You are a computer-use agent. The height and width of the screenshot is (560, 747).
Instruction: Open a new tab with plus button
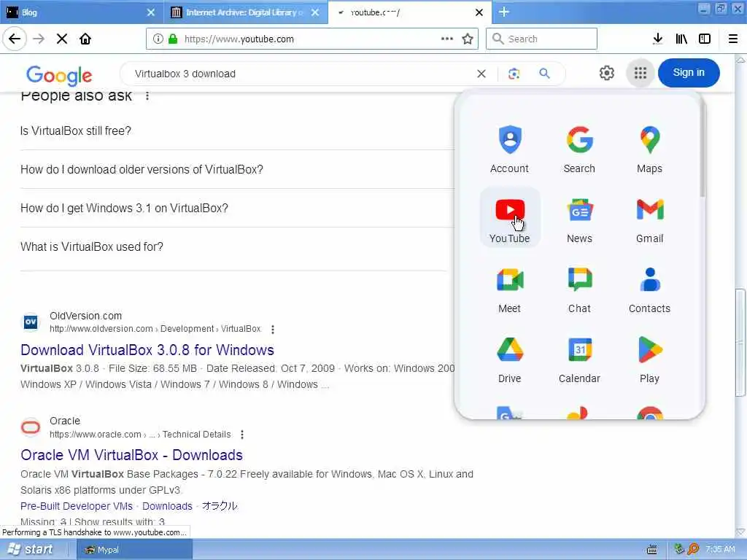pos(504,12)
